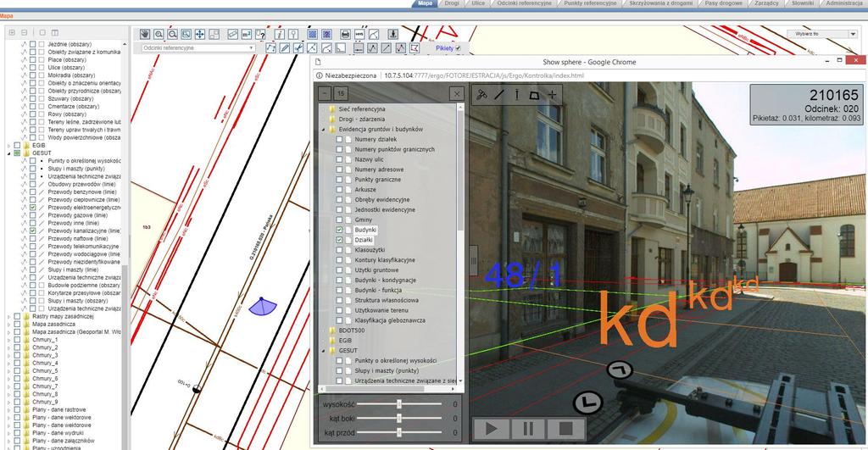Image resolution: width=868 pixels, height=450 pixels.
Task: Select the measure distance ruler tool
Action: pyautogui.click(x=232, y=34)
